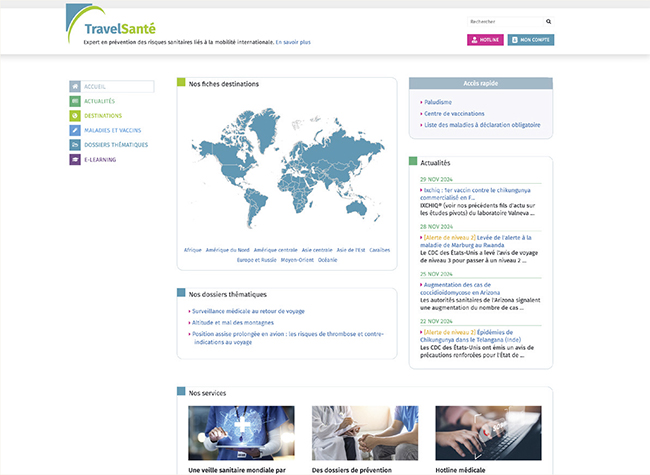Click the veille sanitaire mondiale thumbnail
The width and height of the screenshot is (650, 475).
(x=241, y=433)
